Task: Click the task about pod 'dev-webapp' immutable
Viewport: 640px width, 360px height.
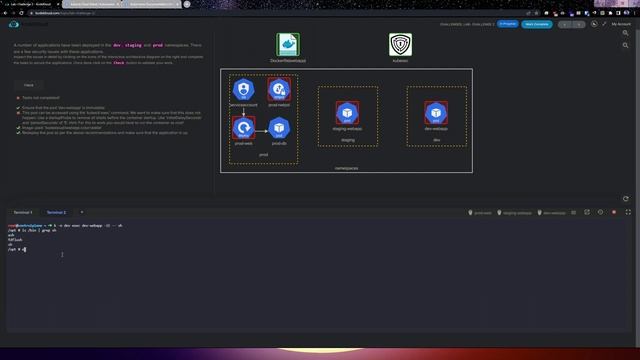Action: coord(63,108)
